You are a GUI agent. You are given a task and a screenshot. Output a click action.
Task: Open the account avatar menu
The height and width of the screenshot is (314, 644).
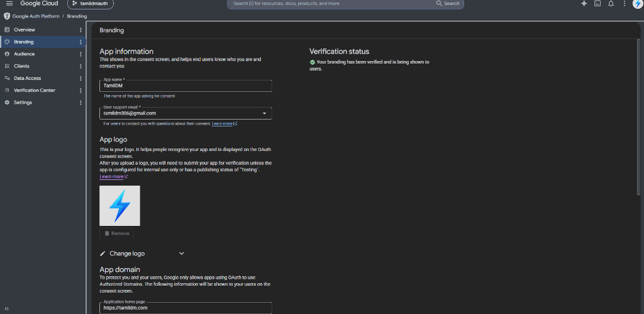(x=638, y=4)
